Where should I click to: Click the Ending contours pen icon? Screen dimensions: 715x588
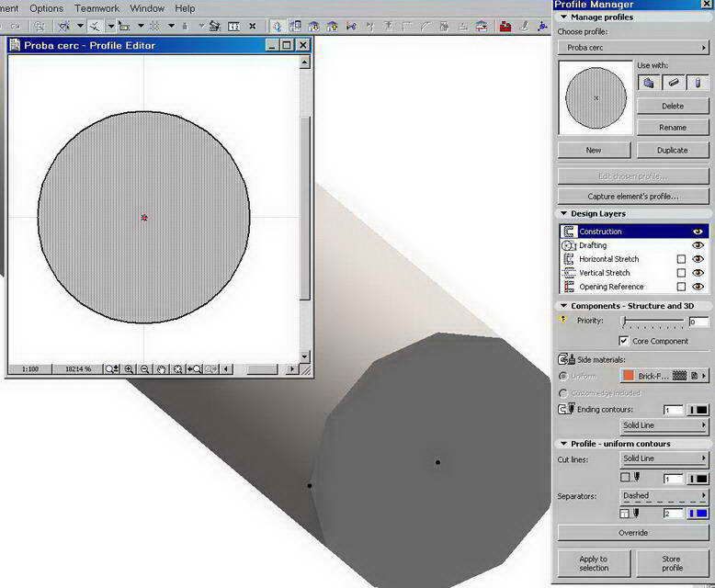pyautogui.click(x=567, y=409)
